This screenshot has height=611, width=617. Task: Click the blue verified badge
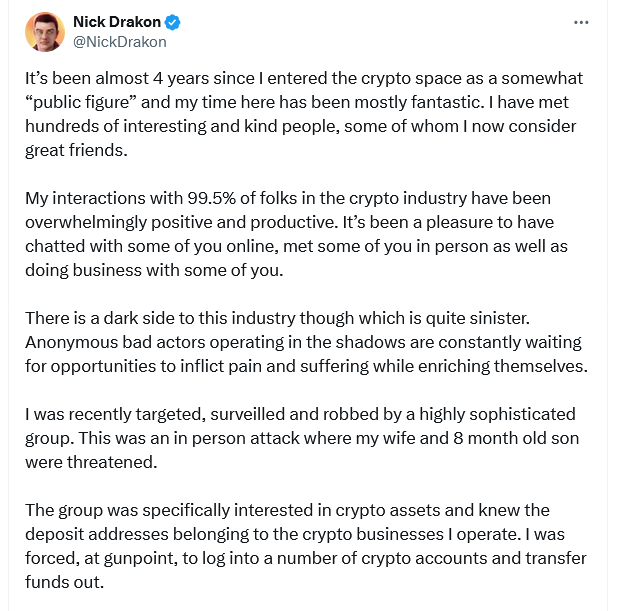click(173, 22)
